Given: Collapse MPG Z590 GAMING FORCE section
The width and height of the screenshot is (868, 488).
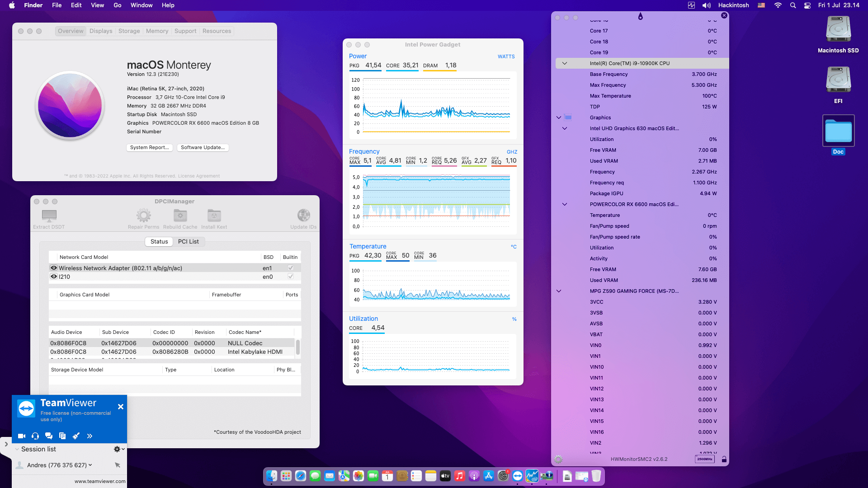Looking at the screenshot, I should pyautogui.click(x=559, y=291).
